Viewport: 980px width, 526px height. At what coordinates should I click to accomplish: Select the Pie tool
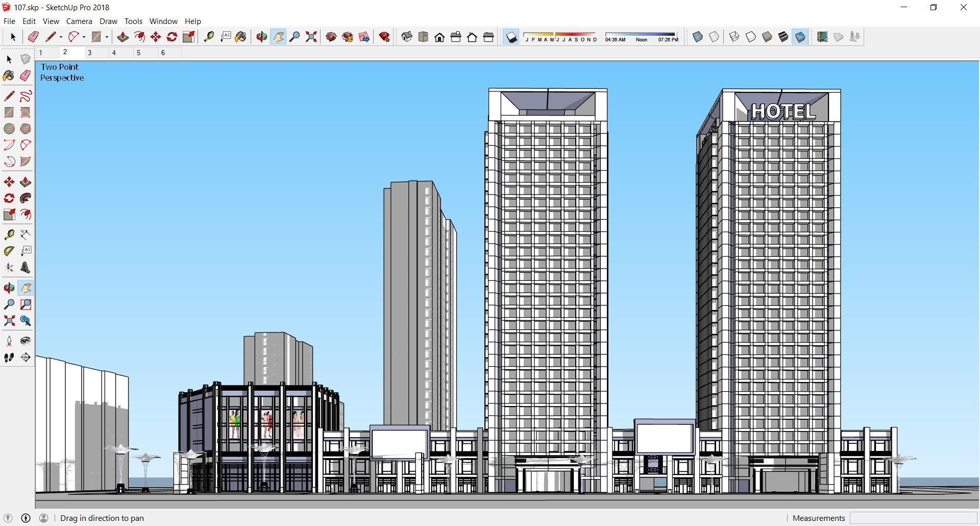(25, 161)
